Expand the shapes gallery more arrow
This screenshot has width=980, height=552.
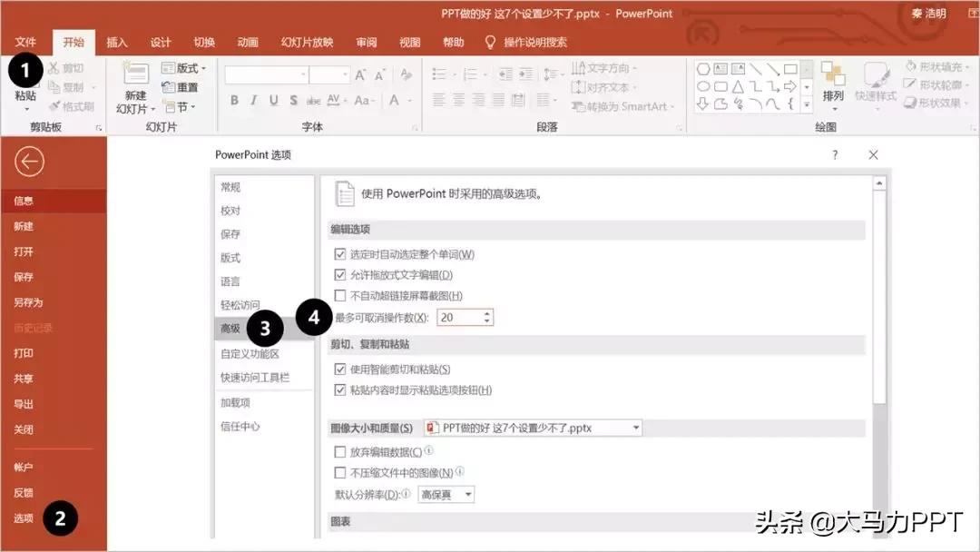(807, 105)
